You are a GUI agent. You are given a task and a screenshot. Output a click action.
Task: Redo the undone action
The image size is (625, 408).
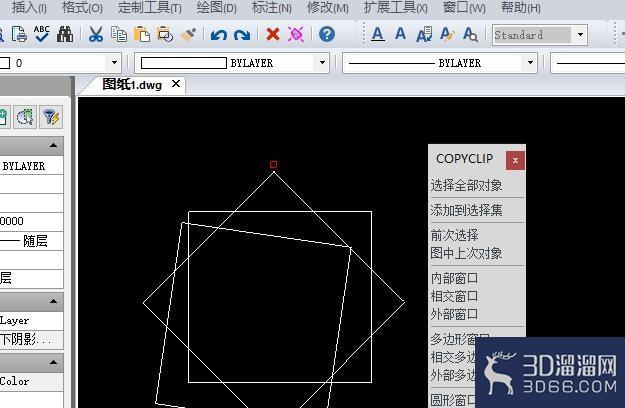[x=242, y=35]
